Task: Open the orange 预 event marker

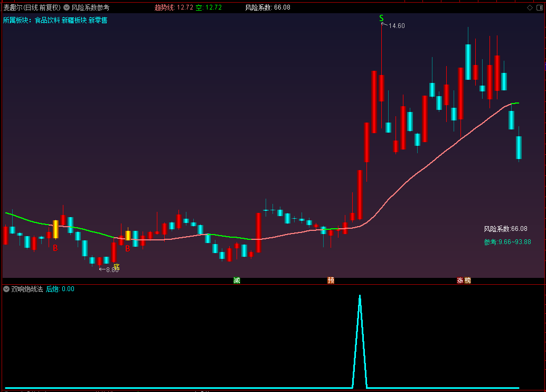Action: coord(331,281)
